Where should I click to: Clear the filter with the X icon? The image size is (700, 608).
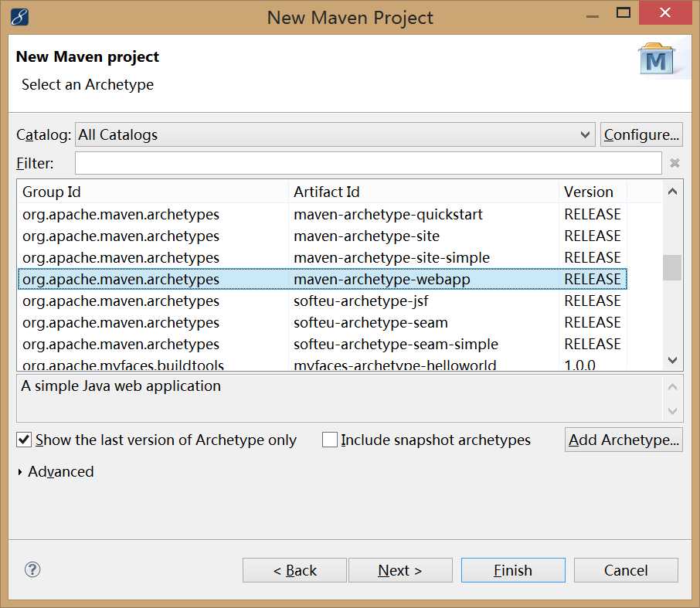point(675,163)
